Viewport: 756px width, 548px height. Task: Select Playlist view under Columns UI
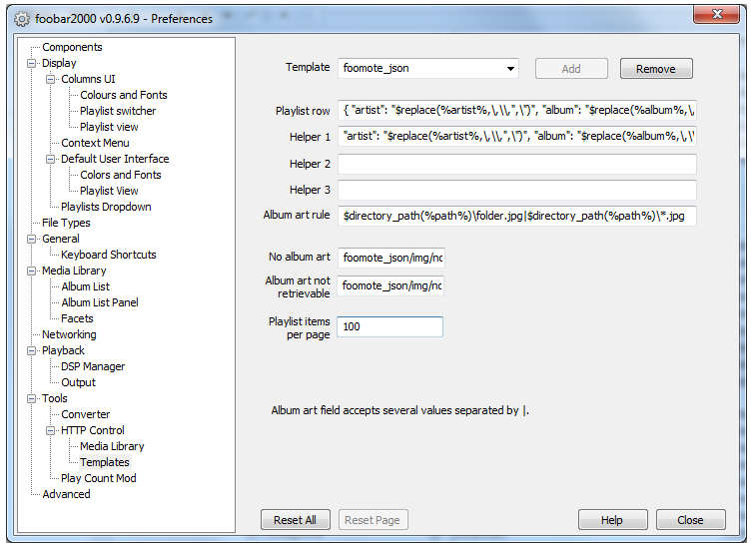(x=109, y=127)
